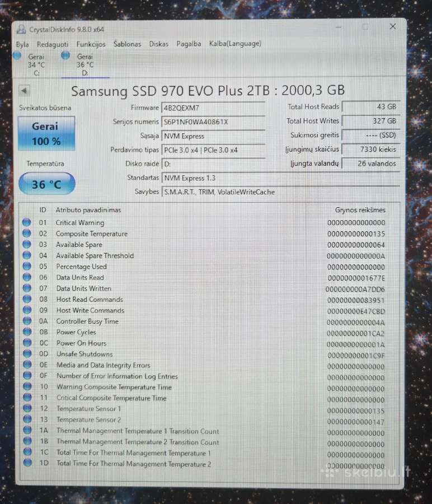432x504 pixels.
Task: Open the Diskas menu
Action: coord(159,44)
